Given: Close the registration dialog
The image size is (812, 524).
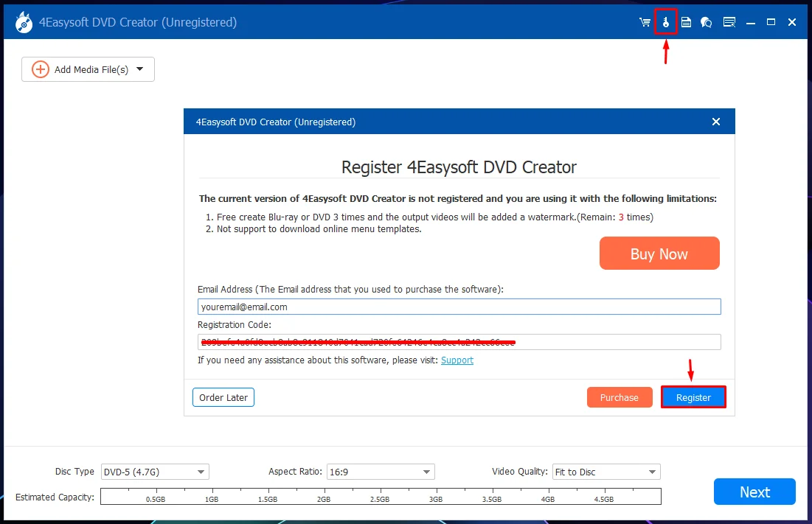Looking at the screenshot, I should point(715,122).
